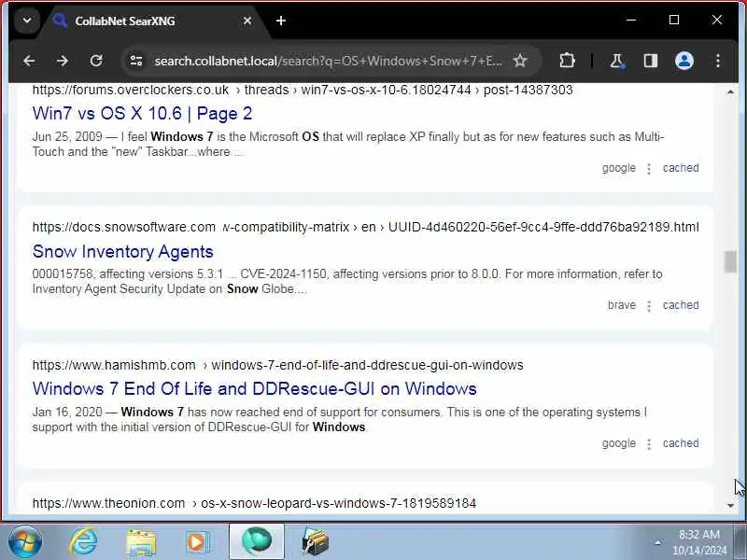Screen dimensions: 747x560
Task: Open the Chrome three-dot menu
Action: (x=718, y=61)
